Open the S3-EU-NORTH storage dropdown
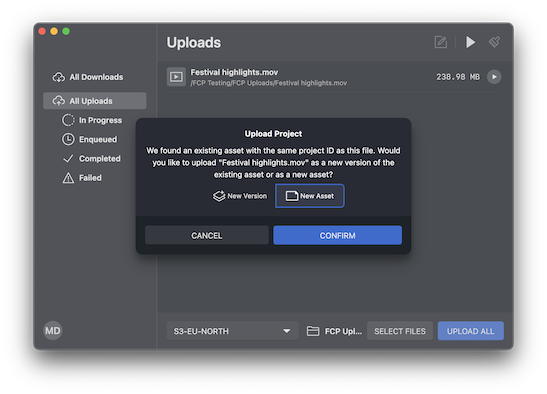 232,331
